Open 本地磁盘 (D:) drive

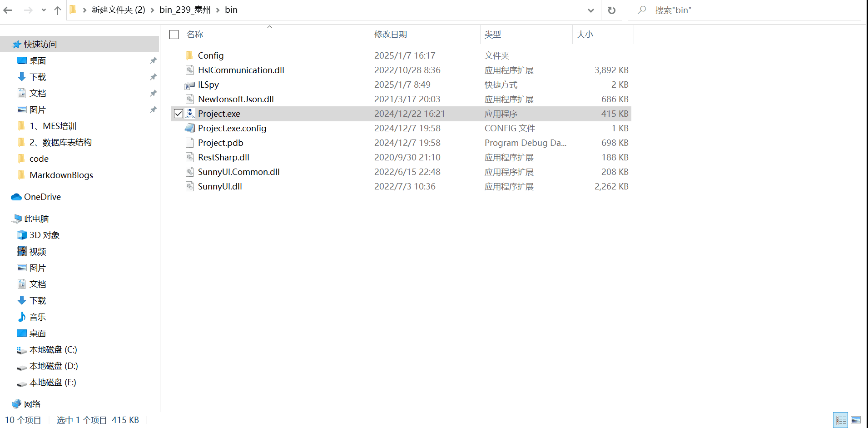[x=54, y=366]
